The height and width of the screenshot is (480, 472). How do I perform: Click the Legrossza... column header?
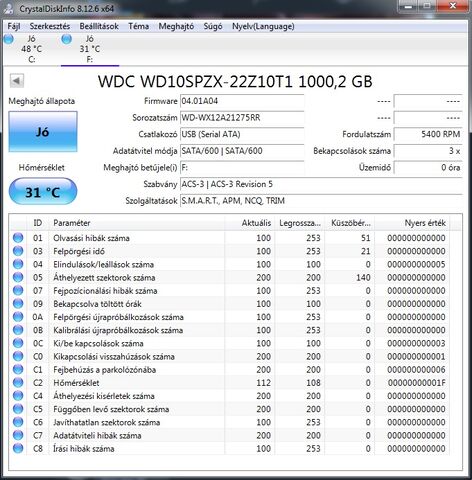tap(300, 223)
